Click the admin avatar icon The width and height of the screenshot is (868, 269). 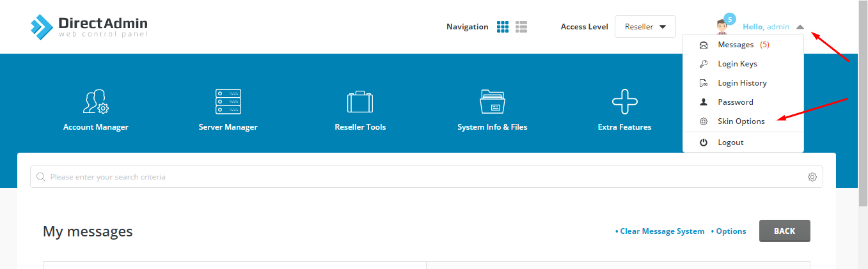(x=722, y=27)
